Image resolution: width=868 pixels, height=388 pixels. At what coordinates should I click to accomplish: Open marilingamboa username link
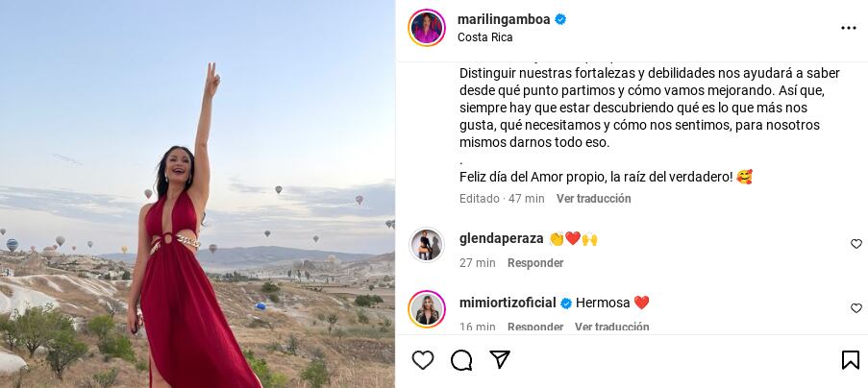[x=504, y=19]
